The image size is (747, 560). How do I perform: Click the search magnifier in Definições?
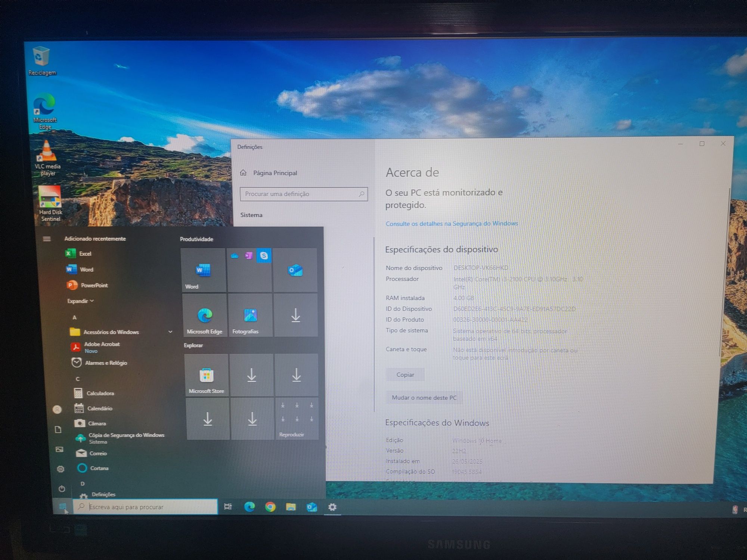(361, 194)
